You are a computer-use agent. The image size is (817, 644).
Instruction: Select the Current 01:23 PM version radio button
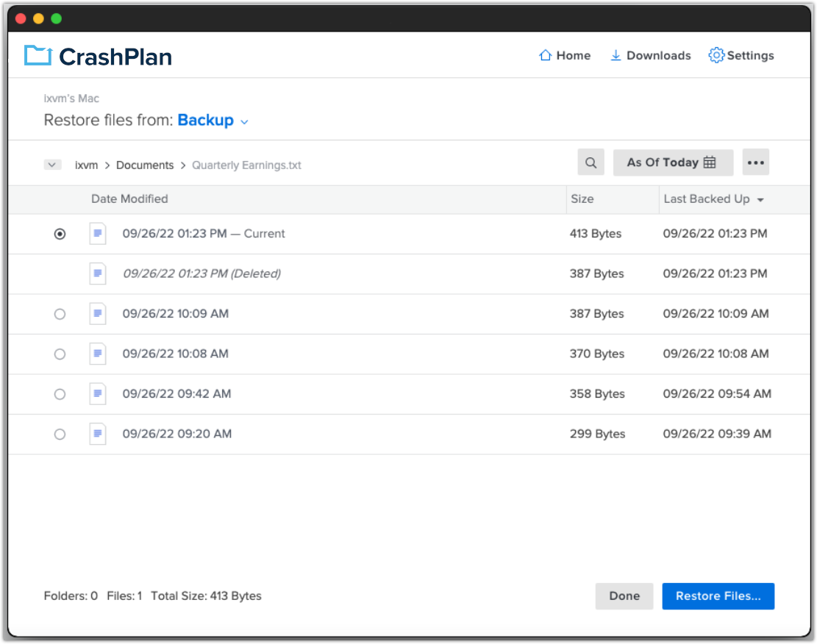tap(60, 234)
